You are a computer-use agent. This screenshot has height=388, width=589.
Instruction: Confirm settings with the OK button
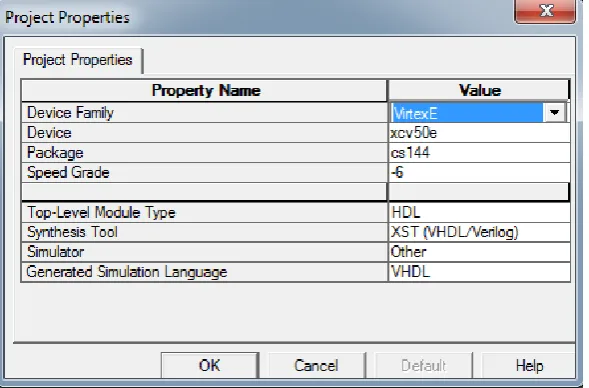pos(210,365)
